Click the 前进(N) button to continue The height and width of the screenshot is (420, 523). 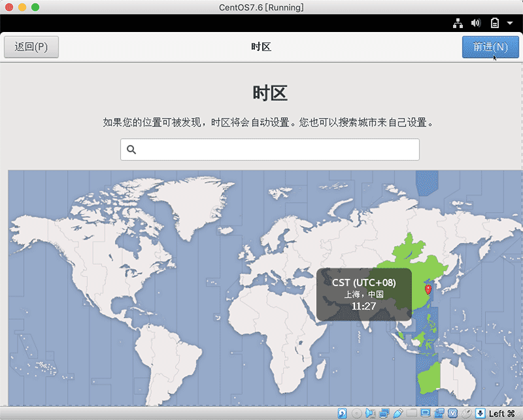(x=490, y=47)
